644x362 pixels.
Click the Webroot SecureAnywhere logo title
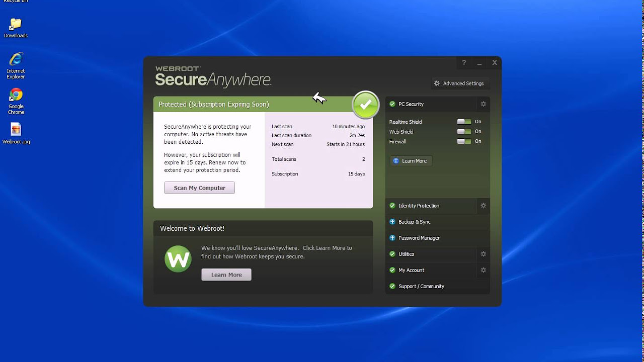[213, 76]
